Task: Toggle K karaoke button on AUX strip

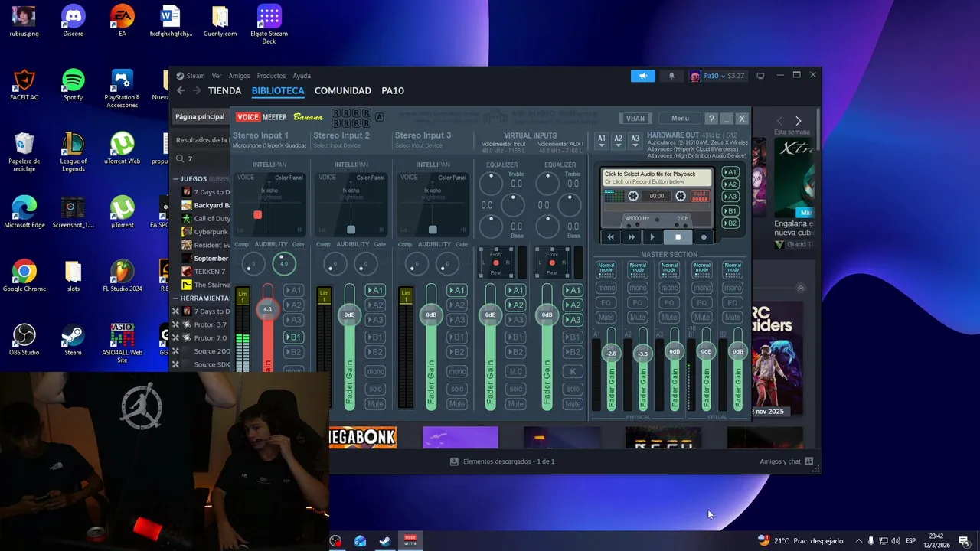Action: click(x=573, y=371)
